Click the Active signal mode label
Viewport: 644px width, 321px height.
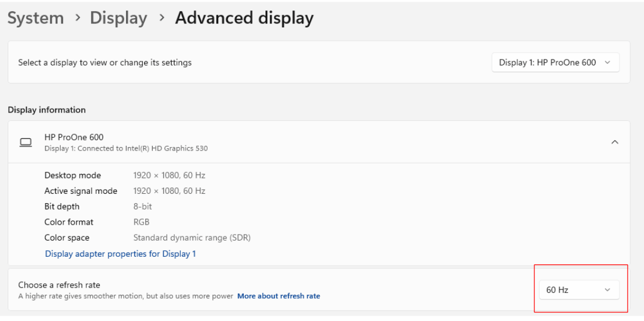(80, 191)
